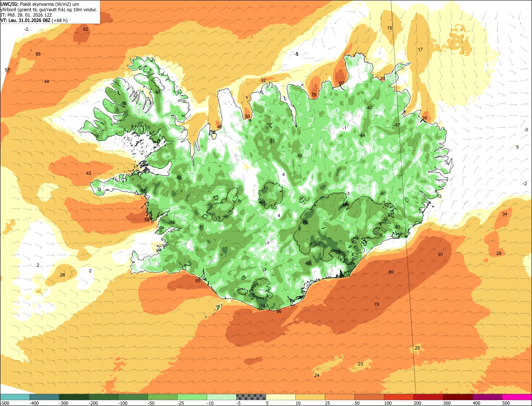Click the map value '28' in the southeast sea
532x406 pixels.
[x=499, y=253]
